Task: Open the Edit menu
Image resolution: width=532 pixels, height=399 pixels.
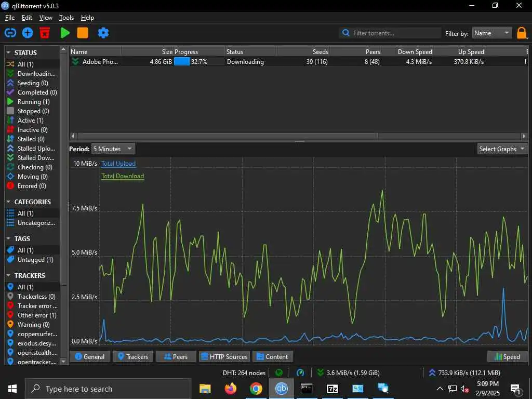Action: 27,18
